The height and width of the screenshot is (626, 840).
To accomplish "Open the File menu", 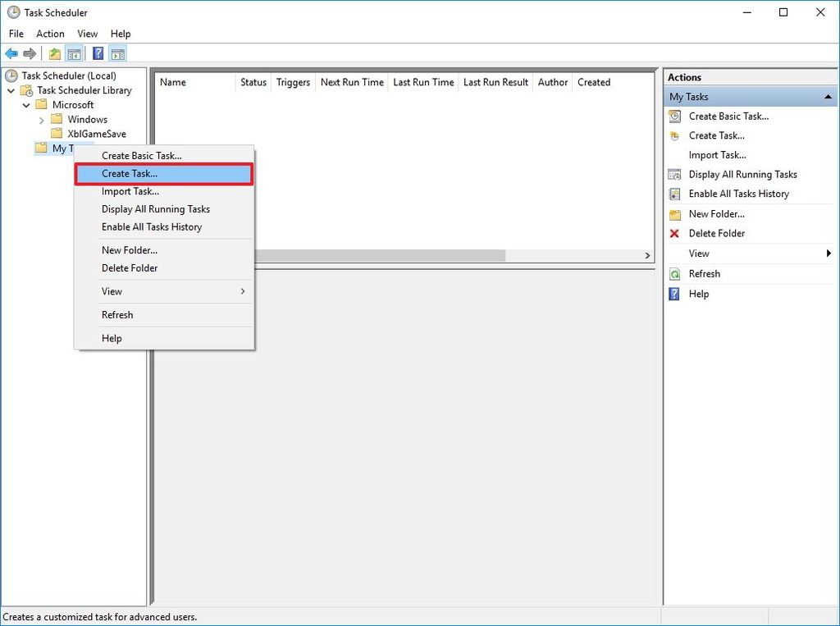I will point(16,34).
